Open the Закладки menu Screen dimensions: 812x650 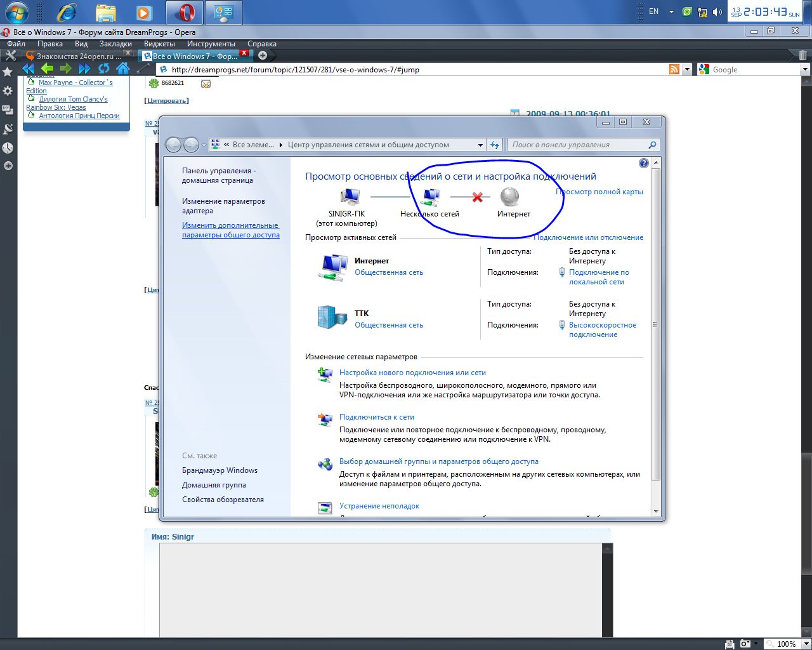pos(116,44)
